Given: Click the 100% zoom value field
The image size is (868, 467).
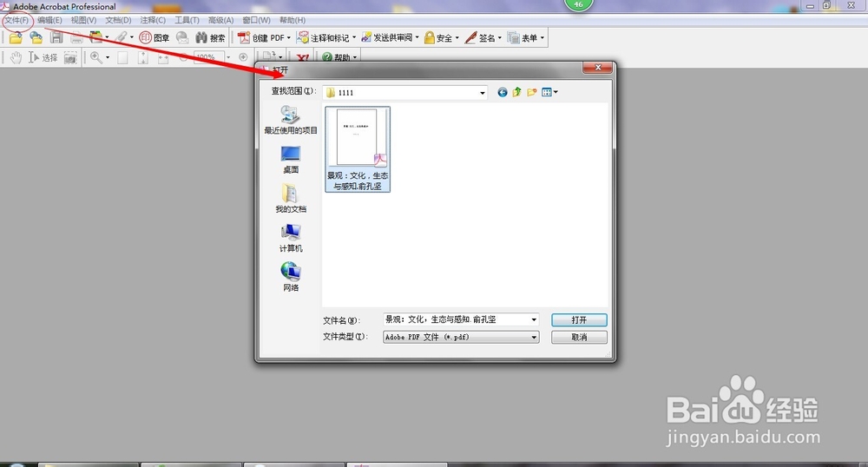Looking at the screenshot, I should pos(208,57).
